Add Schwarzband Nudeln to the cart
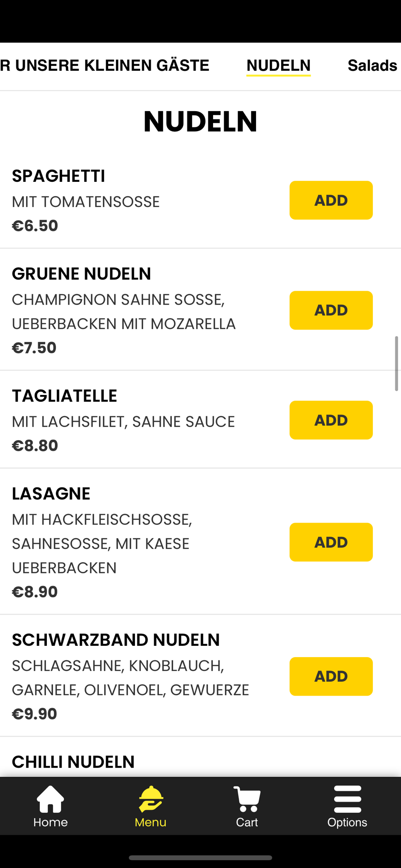Screen dimensions: 401x868 click(x=331, y=676)
